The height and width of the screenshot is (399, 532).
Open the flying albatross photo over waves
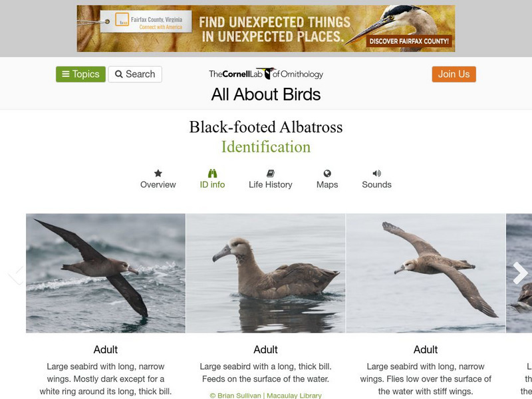[x=106, y=273]
